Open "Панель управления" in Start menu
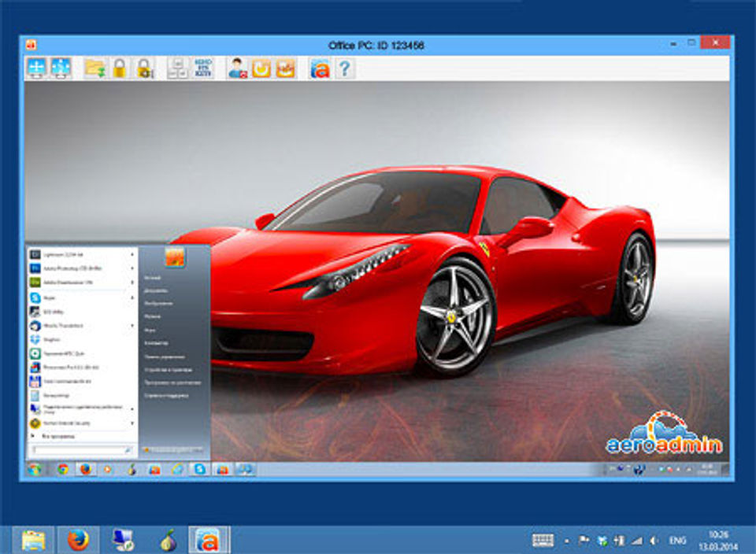This screenshot has width=756, height=554. (x=165, y=357)
